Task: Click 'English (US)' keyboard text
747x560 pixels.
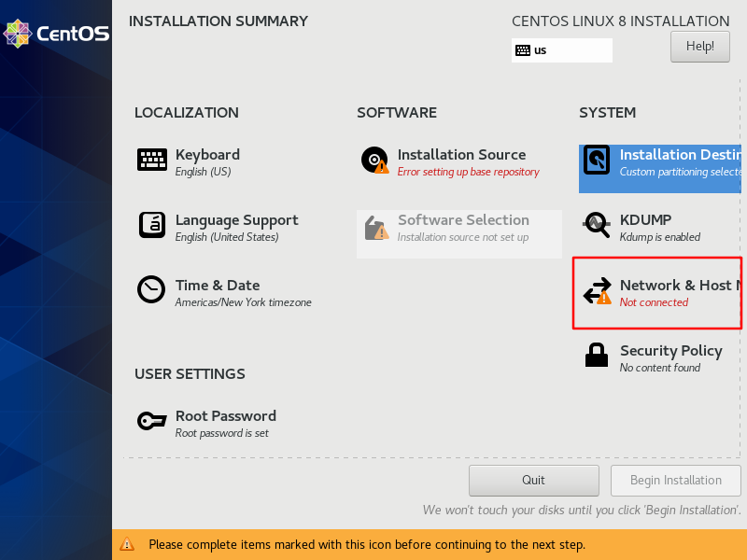Action: coord(203,172)
